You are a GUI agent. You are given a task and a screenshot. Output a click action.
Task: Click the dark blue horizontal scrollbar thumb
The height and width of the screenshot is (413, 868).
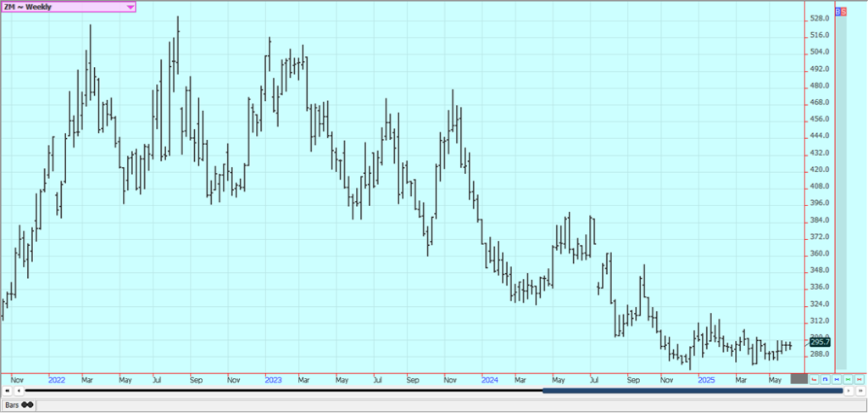pyautogui.click(x=692, y=391)
